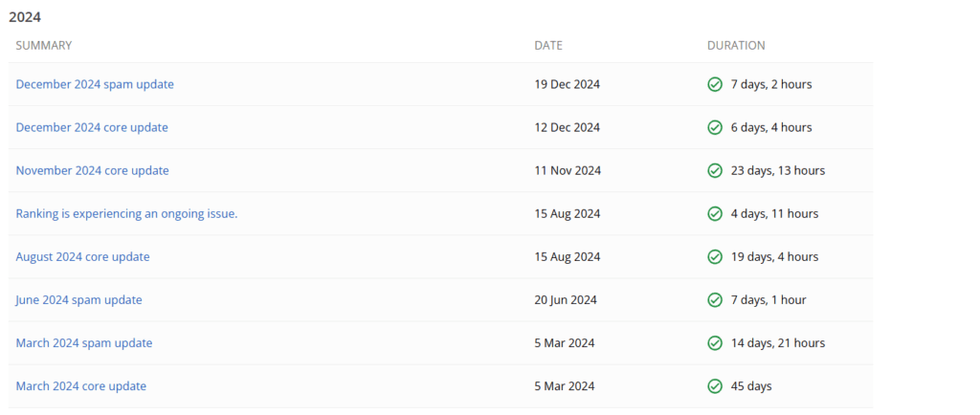The width and height of the screenshot is (980, 415).
Task: Click check icon beside 45 days
Action: [714, 385]
